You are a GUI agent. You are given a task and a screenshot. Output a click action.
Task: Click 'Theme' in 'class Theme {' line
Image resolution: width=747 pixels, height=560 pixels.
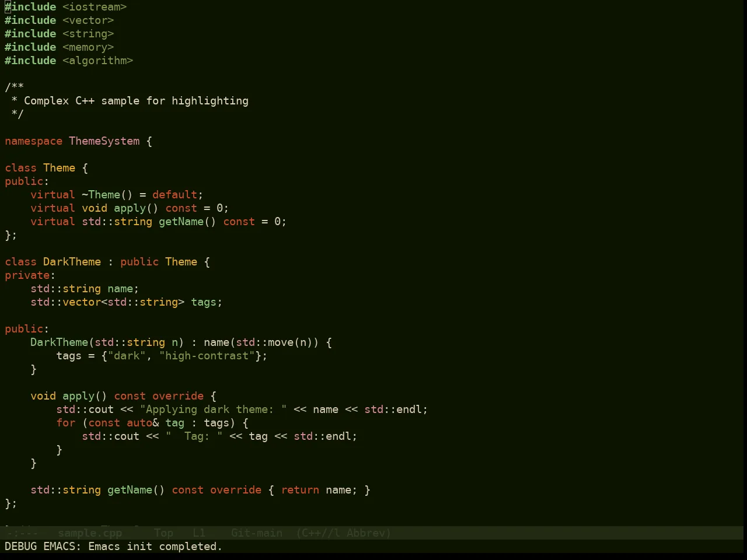59,168
